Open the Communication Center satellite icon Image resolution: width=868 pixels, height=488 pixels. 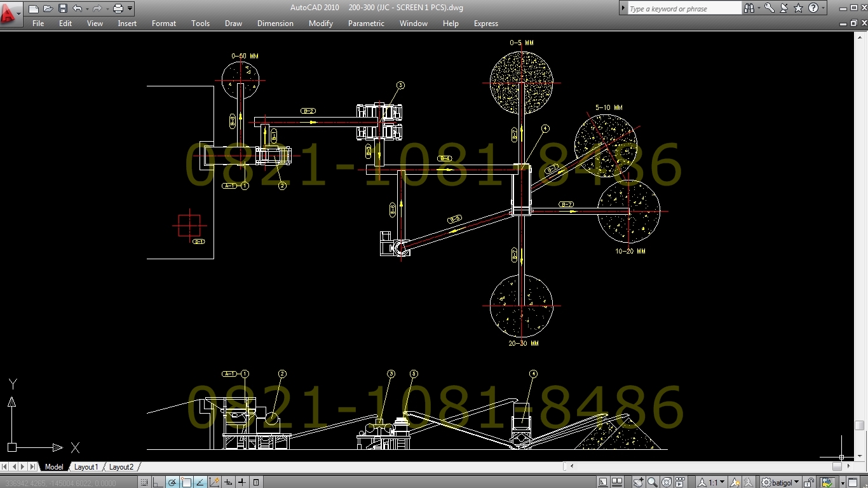(783, 8)
